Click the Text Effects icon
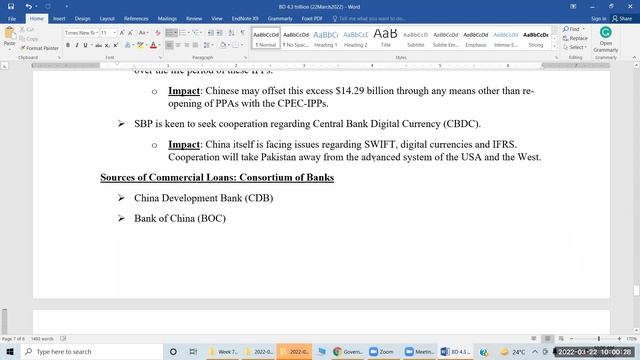This screenshot has width=640, height=360. 128,45
